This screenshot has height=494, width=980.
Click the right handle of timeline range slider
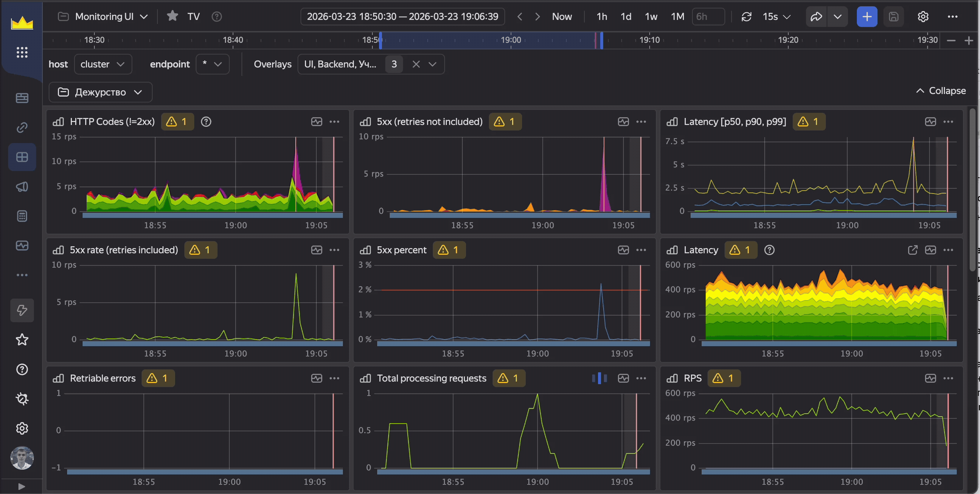tap(601, 40)
